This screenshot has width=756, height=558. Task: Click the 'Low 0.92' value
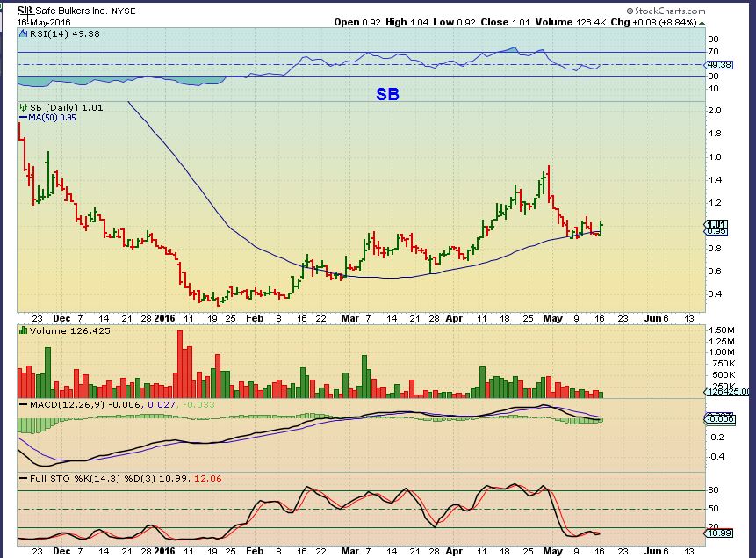(454, 22)
